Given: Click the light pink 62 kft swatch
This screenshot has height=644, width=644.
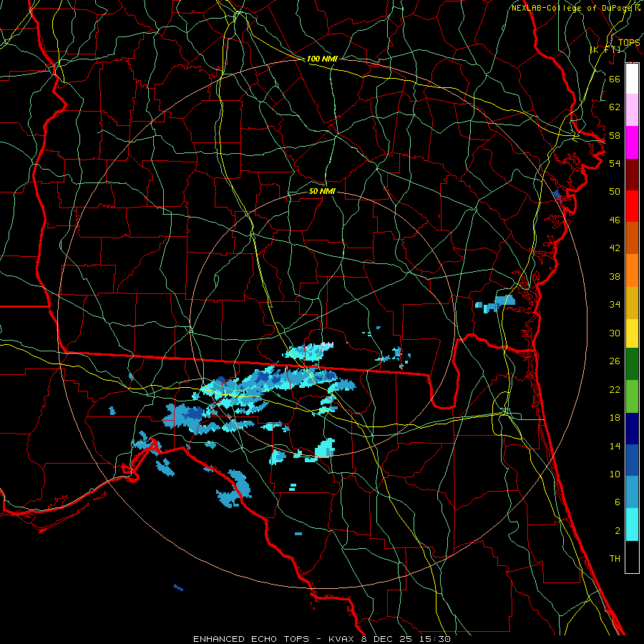Looking at the screenshot, I should (632, 110).
